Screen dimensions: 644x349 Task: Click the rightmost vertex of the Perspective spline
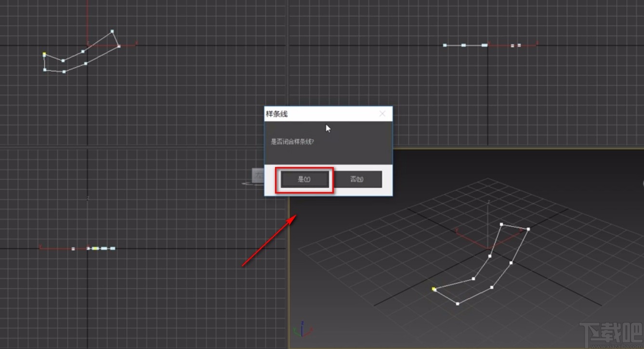click(528, 230)
